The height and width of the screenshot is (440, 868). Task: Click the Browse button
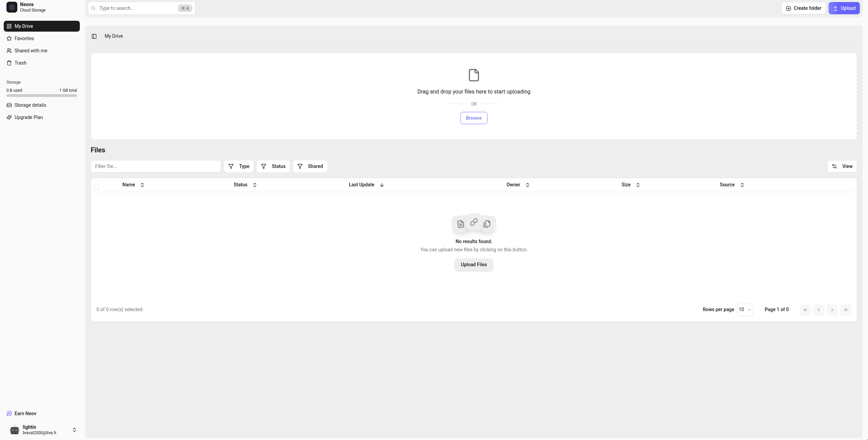pos(474,118)
